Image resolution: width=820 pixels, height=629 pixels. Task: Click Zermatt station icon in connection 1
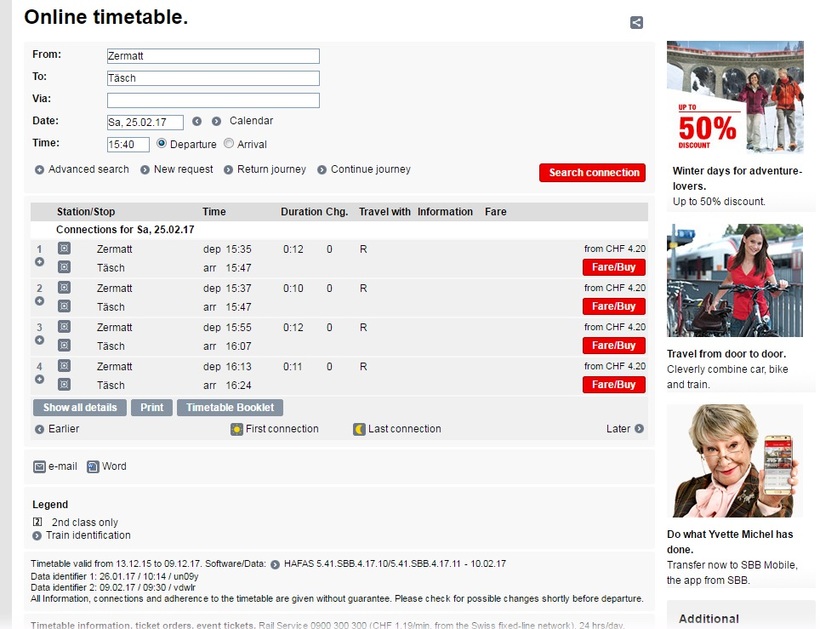(64, 249)
